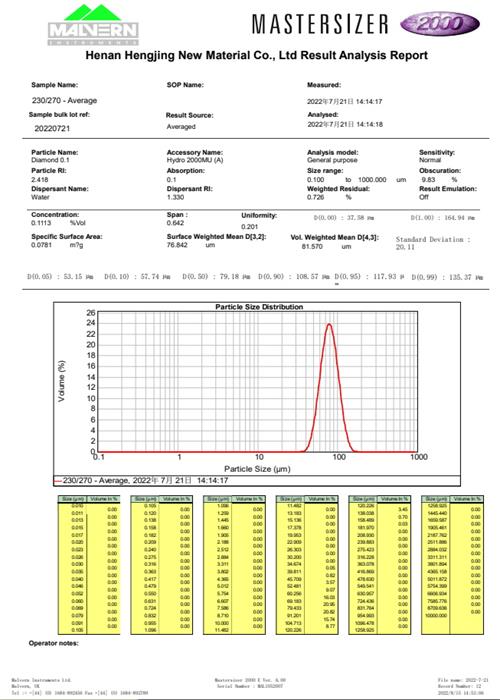Click the D(0.00) : 37.58 entry

(x=344, y=218)
